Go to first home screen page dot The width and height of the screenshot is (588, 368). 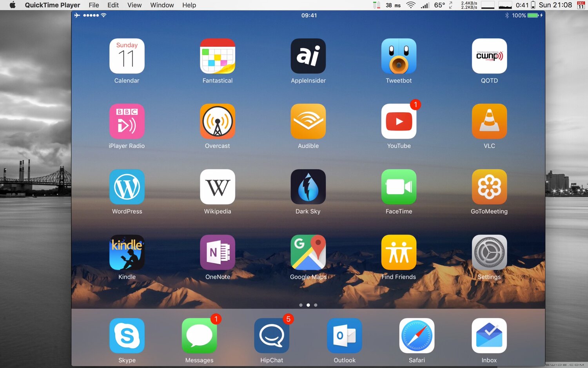(301, 305)
